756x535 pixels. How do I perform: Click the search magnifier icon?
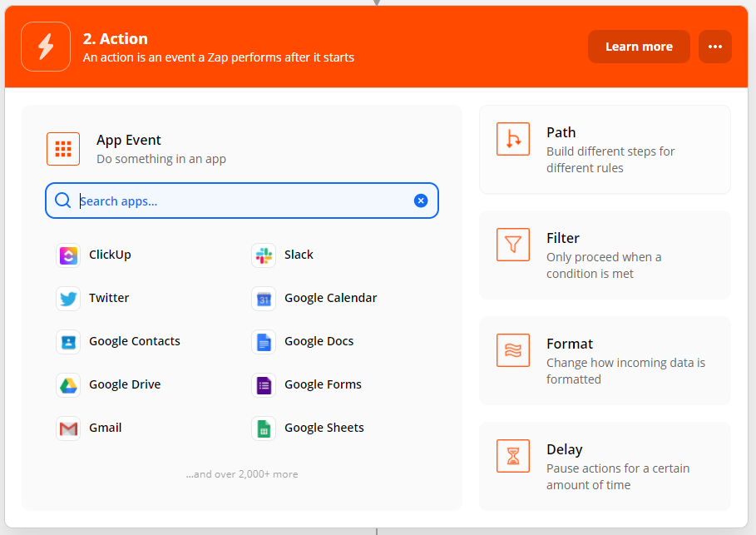click(x=62, y=201)
